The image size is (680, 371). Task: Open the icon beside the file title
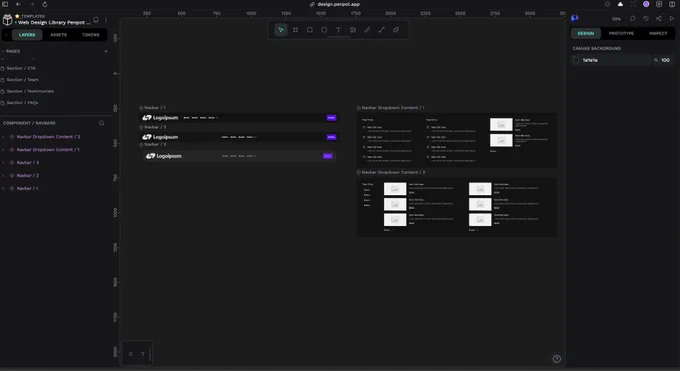[x=96, y=20]
